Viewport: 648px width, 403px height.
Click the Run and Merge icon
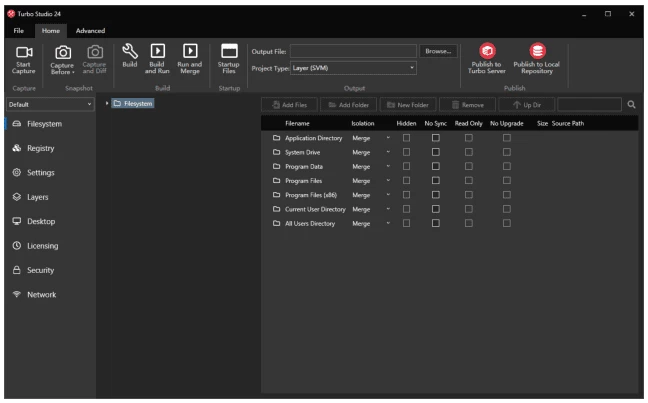click(x=188, y=50)
